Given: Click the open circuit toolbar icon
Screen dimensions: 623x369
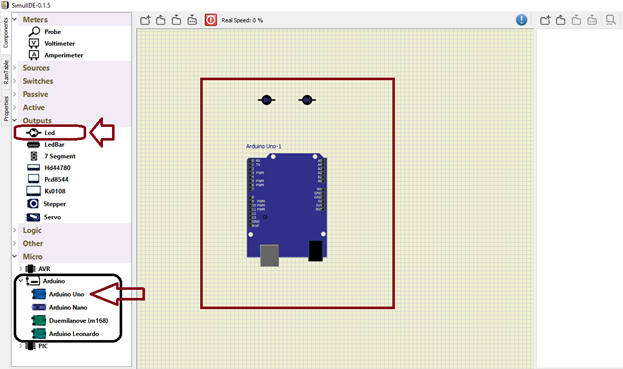Looking at the screenshot, I should [x=161, y=20].
